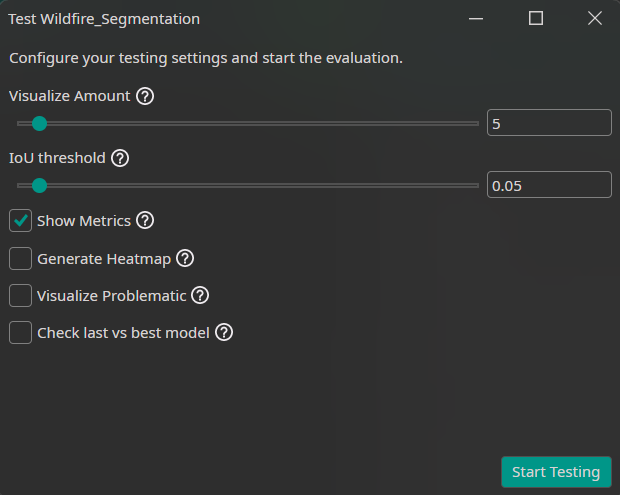Tick the Visualize Problematic checkbox
620x495 pixels.
(x=20, y=296)
